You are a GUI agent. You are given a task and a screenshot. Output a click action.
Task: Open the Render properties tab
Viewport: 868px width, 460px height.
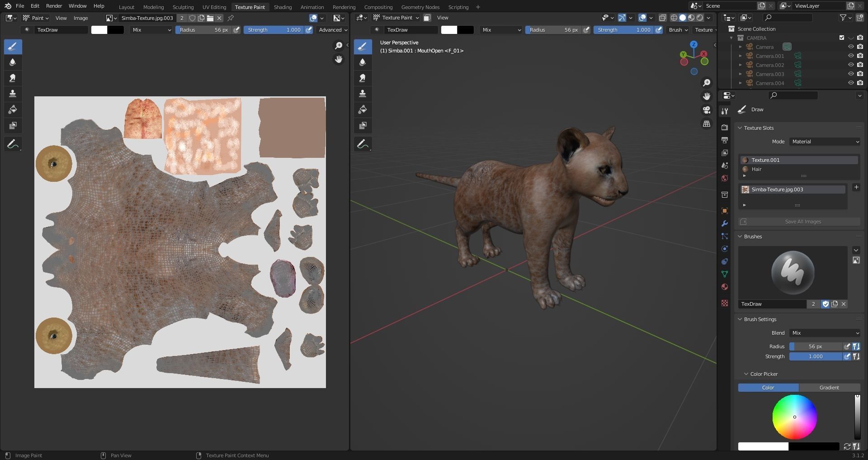(x=725, y=128)
